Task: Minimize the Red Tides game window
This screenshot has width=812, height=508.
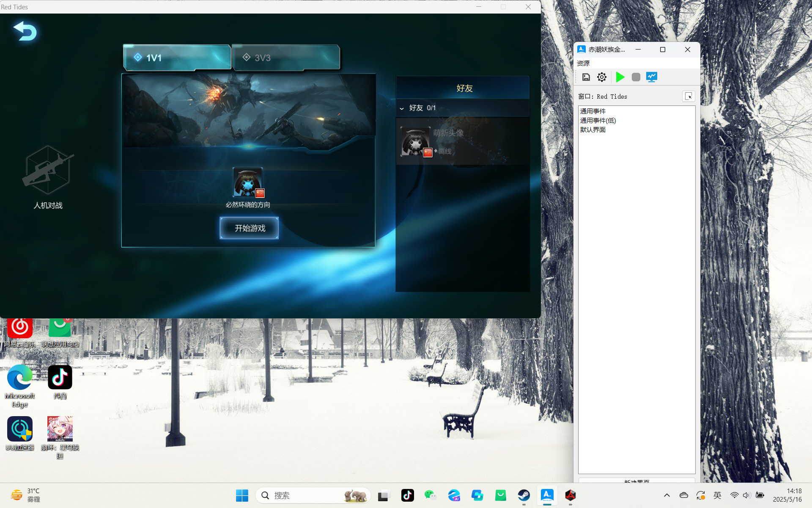Action: pyautogui.click(x=479, y=7)
